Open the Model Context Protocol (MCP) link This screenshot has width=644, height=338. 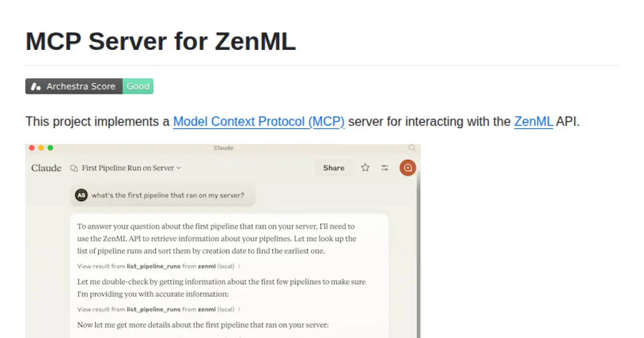tap(258, 121)
